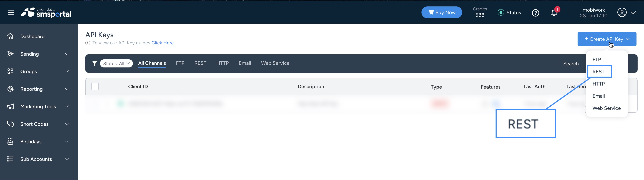Click the Buy Now button
Image resolution: width=644 pixels, height=180 pixels.
click(x=441, y=13)
